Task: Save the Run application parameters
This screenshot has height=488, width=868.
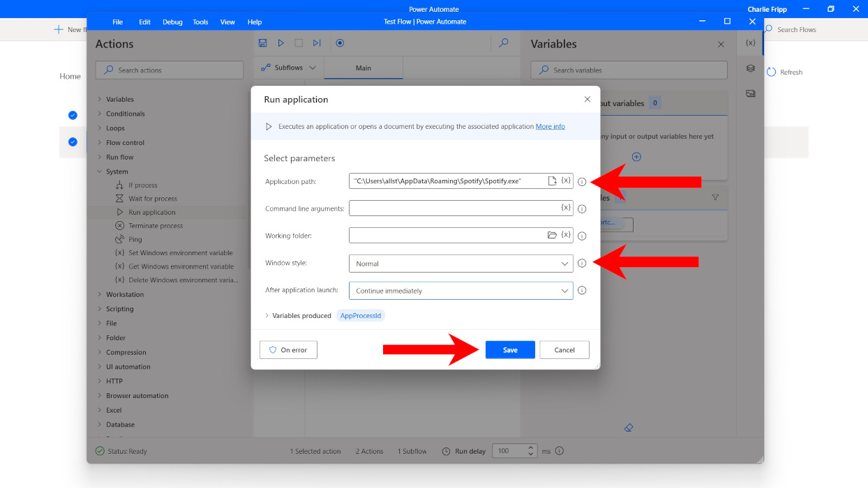Action: tap(510, 349)
